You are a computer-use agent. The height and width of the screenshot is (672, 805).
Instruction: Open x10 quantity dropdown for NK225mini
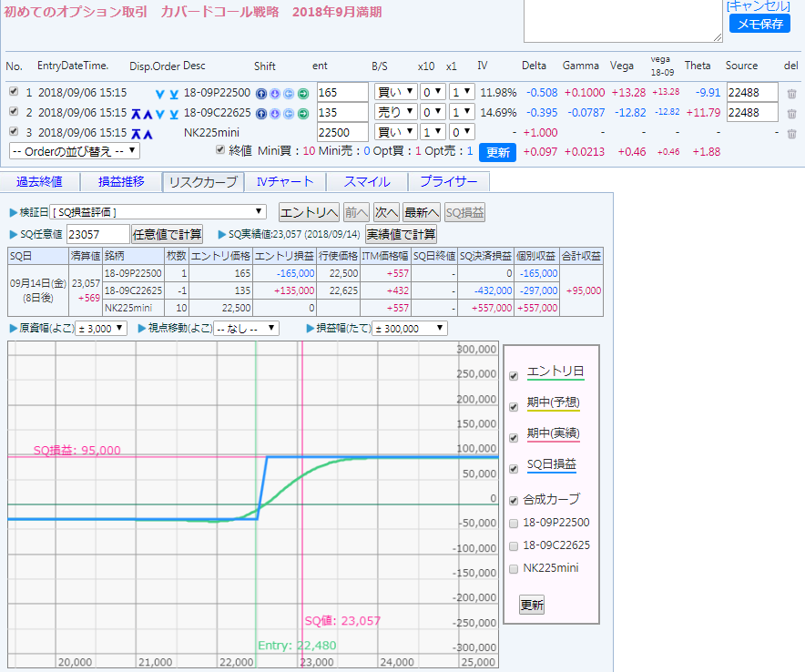[433, 132]
